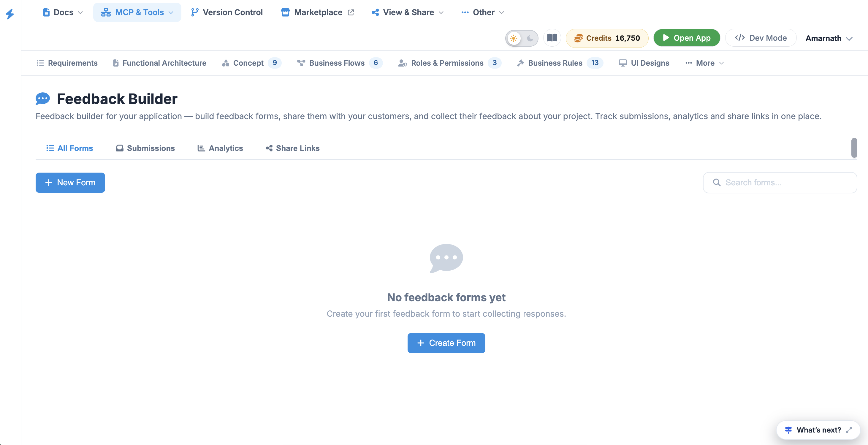868x445 pixels.
Task: Click the moon icon in theme switch
Action: [x=530, y=38]
